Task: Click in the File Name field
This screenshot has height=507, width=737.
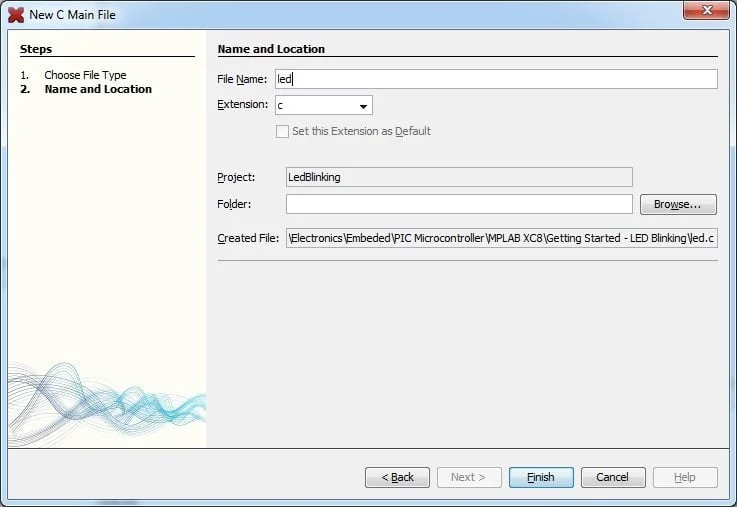Action: coord(496,79)
